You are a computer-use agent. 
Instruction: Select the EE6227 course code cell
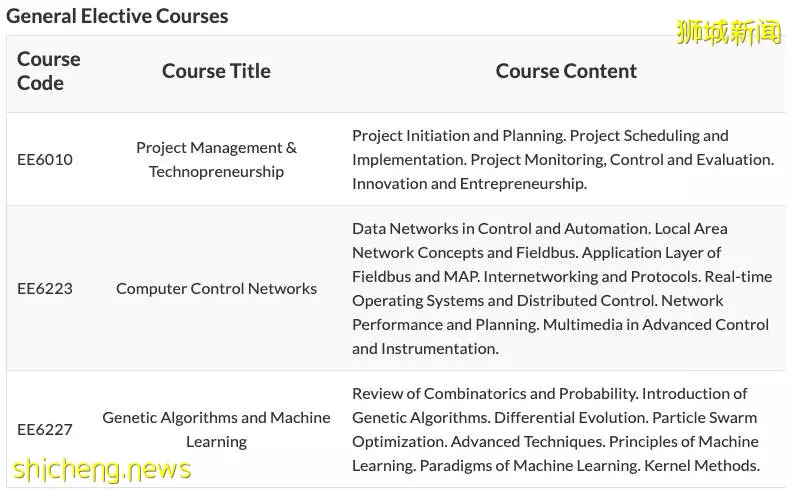click(x=45, y=430)
